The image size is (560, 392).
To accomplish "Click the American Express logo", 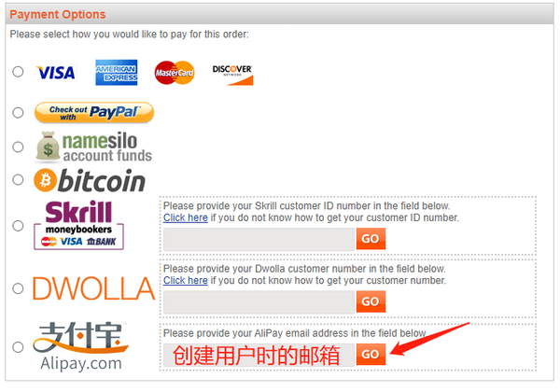I will [117, 73].
